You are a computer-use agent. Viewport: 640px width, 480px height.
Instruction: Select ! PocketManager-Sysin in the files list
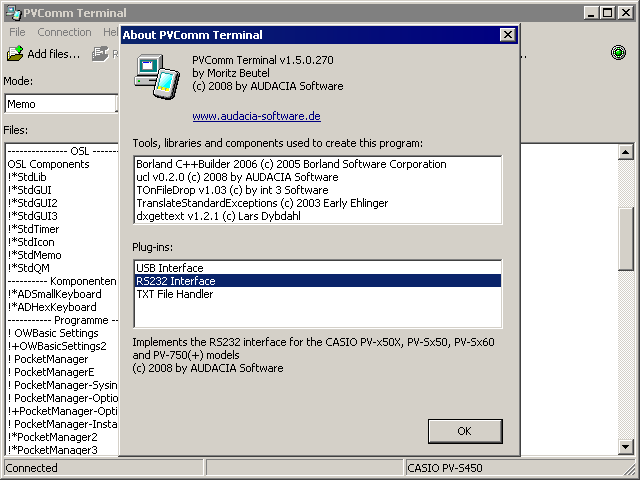[x=62, y=385]
